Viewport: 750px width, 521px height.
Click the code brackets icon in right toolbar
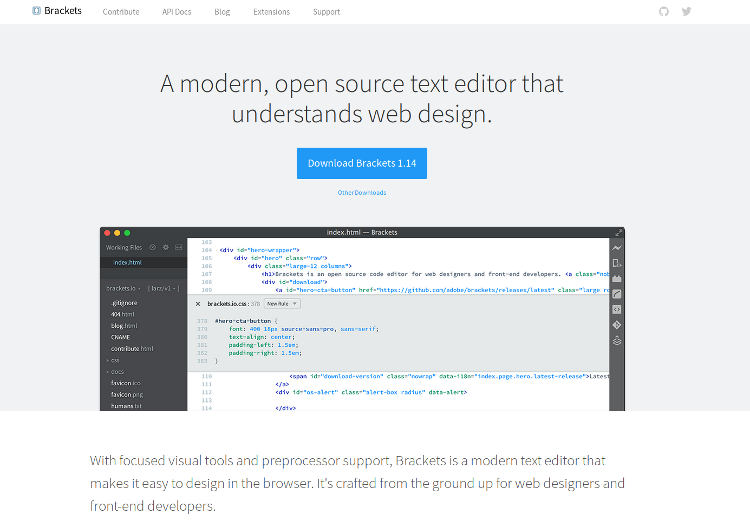tap(617, 310)
